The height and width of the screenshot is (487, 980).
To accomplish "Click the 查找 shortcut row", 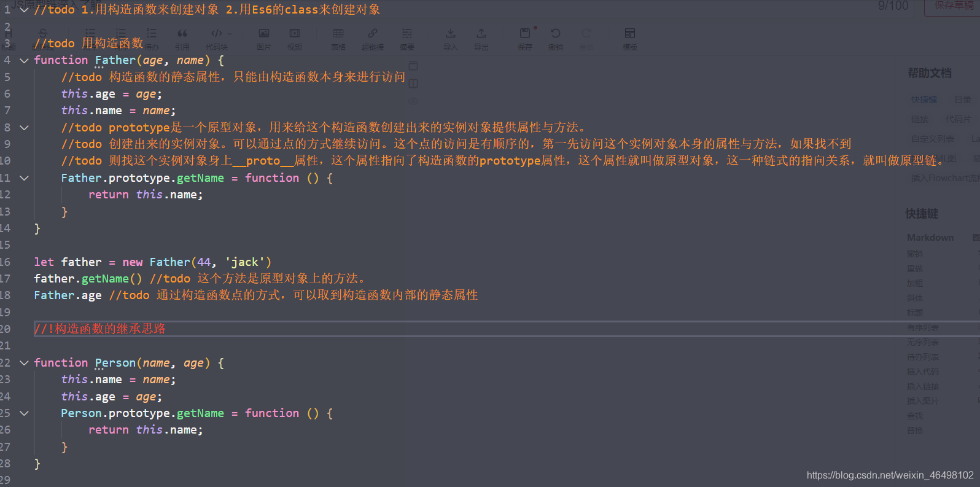I will [x=915, y=416].
